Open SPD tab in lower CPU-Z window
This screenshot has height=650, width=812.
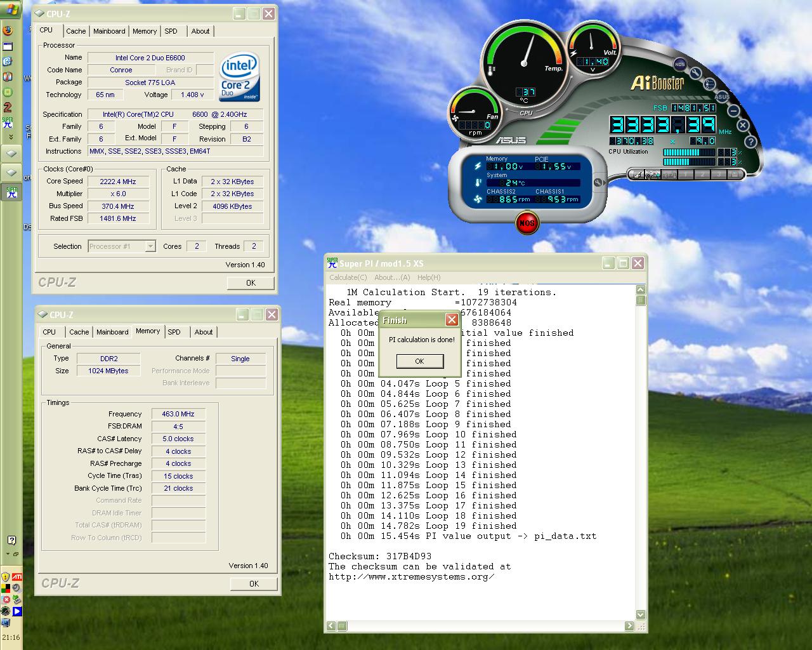pos(174,332)
